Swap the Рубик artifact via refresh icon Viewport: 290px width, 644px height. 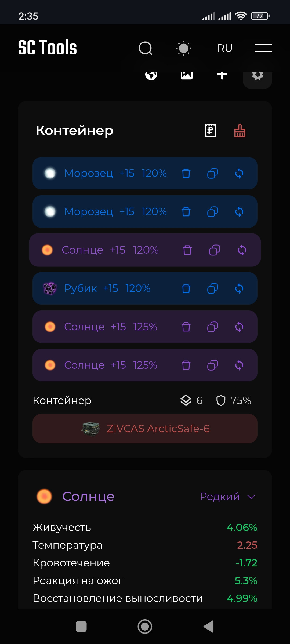pos(239,288)
